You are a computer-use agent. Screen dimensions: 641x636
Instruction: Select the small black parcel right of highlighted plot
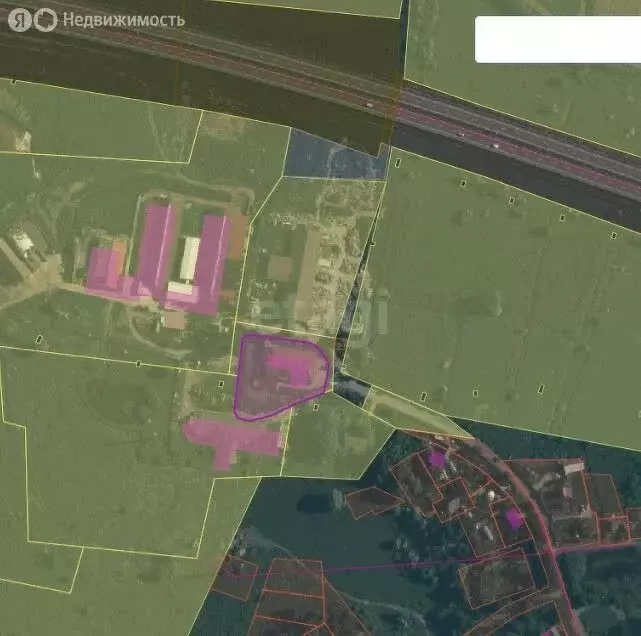coord(349,388)
